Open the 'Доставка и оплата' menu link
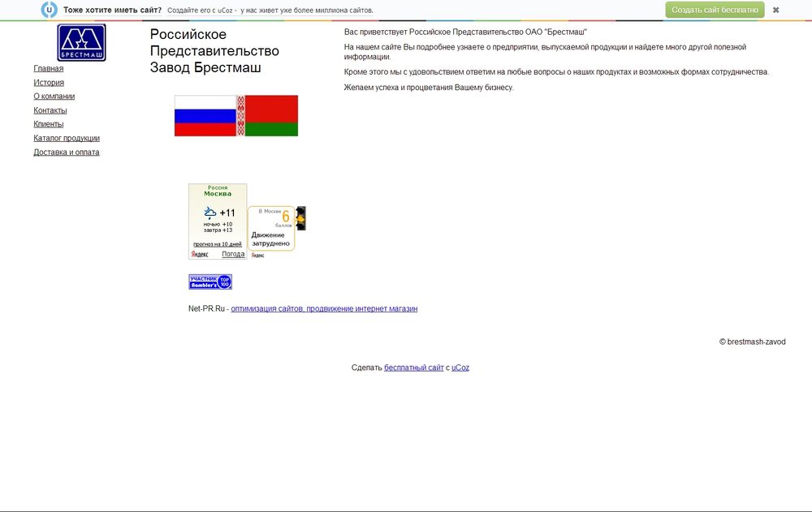This screenshot has width=812, height=512. pyautogui.click(x=67, y=153)
